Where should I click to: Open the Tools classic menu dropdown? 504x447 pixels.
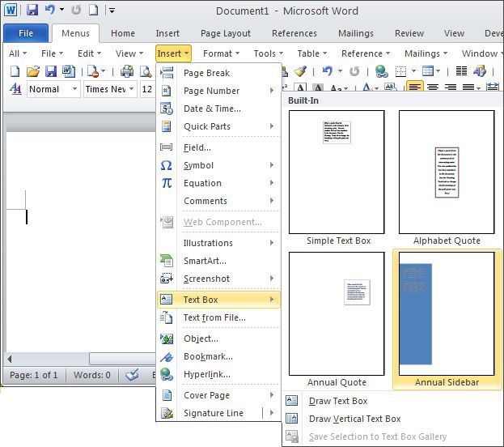268,53
